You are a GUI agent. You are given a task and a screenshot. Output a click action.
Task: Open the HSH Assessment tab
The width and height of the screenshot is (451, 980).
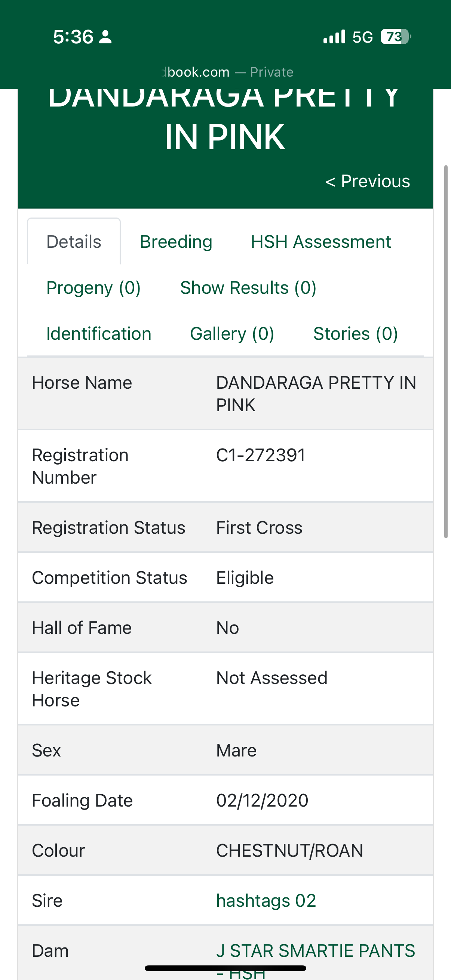pos(320,242)
